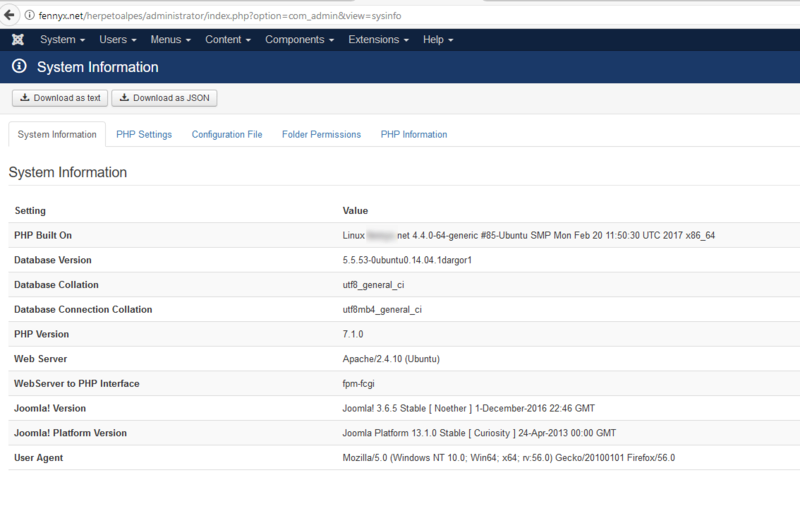Expand the Menus dropdown
Image resolution: width=800 pixels, height=516 pixels.
[x=170, y=39]
